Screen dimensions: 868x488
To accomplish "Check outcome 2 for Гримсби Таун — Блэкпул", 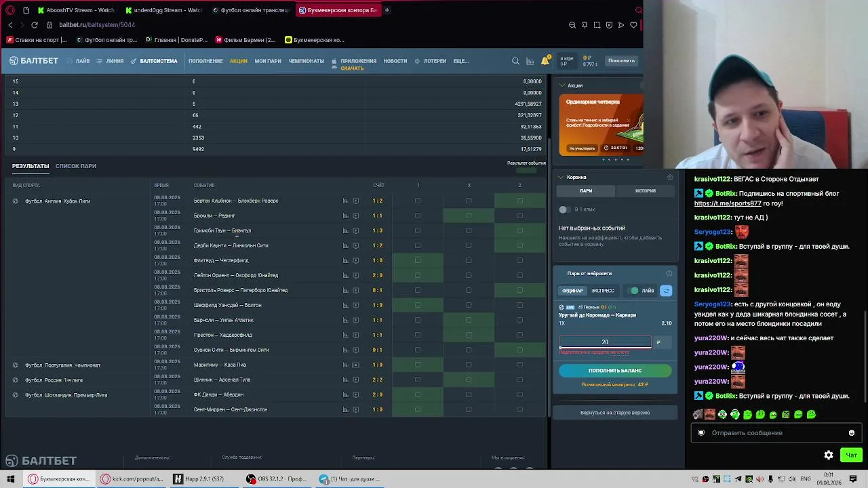I will pyautogui.click(x=520, y=230).
